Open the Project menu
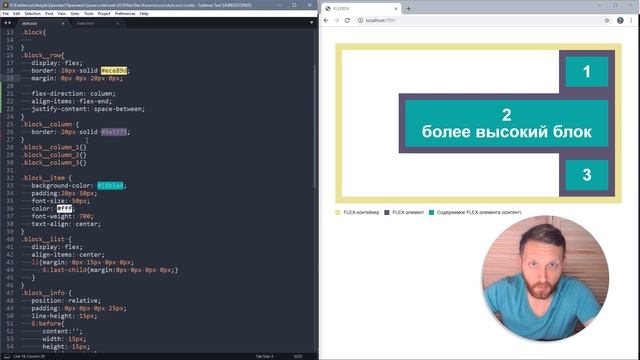 [104, 13]
